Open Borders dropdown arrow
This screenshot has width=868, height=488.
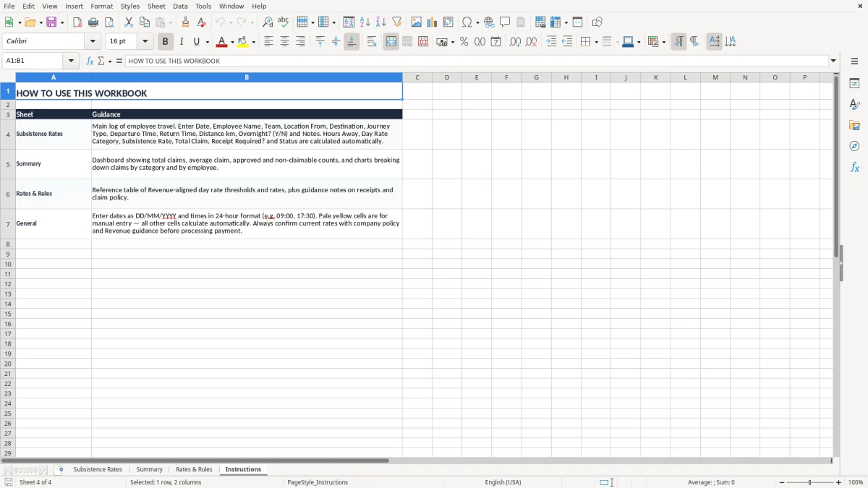click(x=595, y=42)
